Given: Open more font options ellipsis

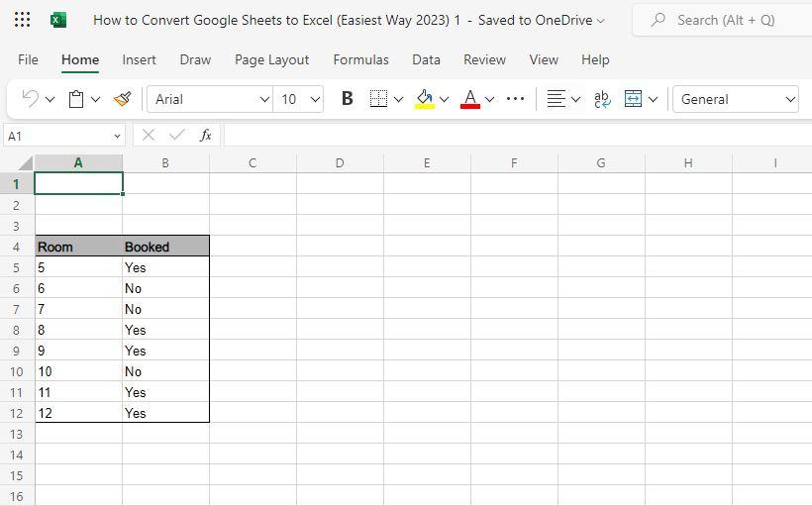Looking at the screenshot, I should (515, 99).
